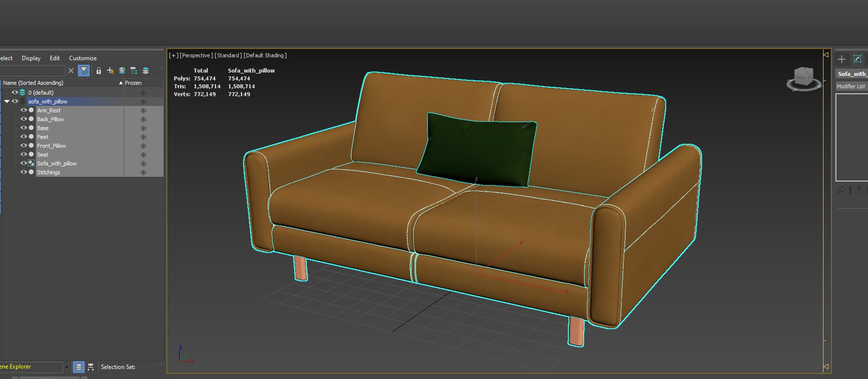Hide the sofa_with_pillow layer eye

click(x=14, y=101)
